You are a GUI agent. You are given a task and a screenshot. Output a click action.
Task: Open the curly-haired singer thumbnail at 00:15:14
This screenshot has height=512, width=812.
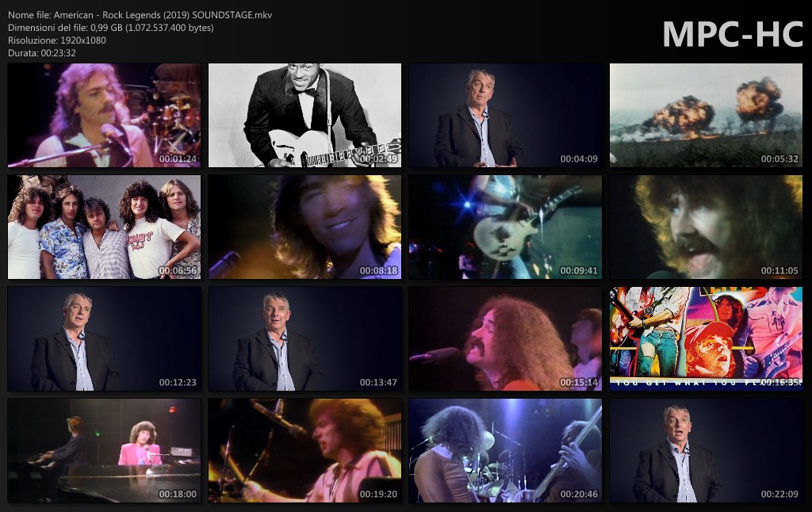[505, 339]
